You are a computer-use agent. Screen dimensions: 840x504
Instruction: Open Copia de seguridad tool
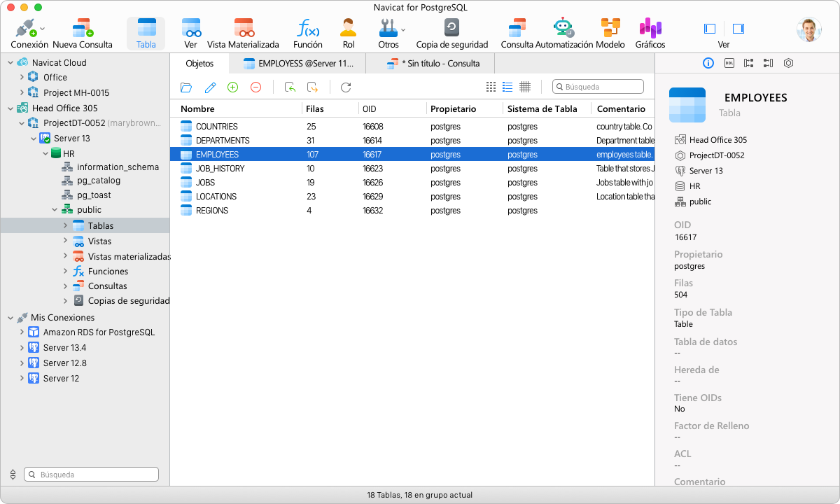coord(451,29)
